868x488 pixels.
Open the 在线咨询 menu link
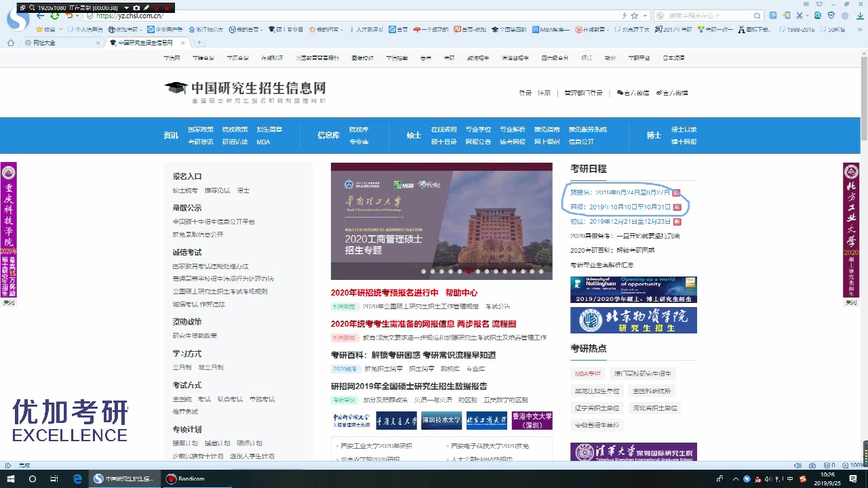click(443, 129)
